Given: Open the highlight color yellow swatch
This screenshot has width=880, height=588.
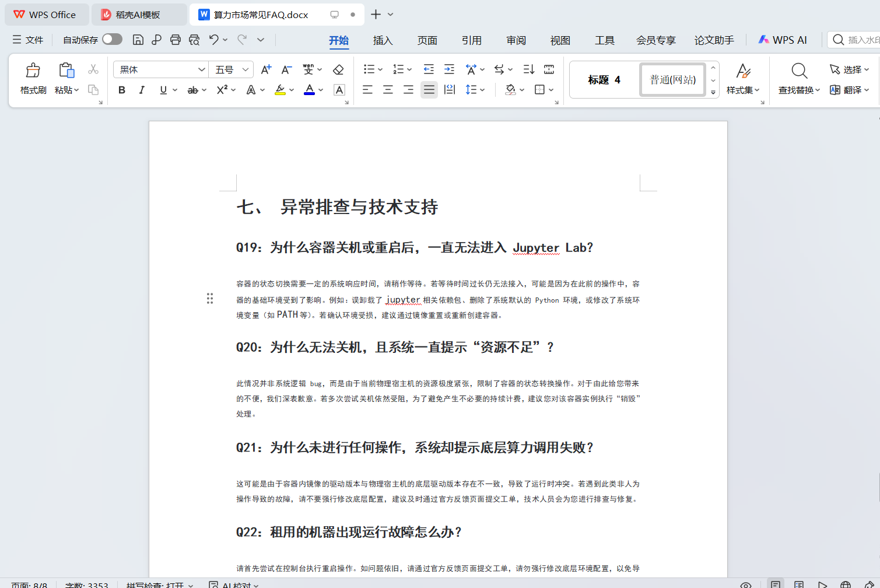Looking at the screenshot, I should pos(280,90).
